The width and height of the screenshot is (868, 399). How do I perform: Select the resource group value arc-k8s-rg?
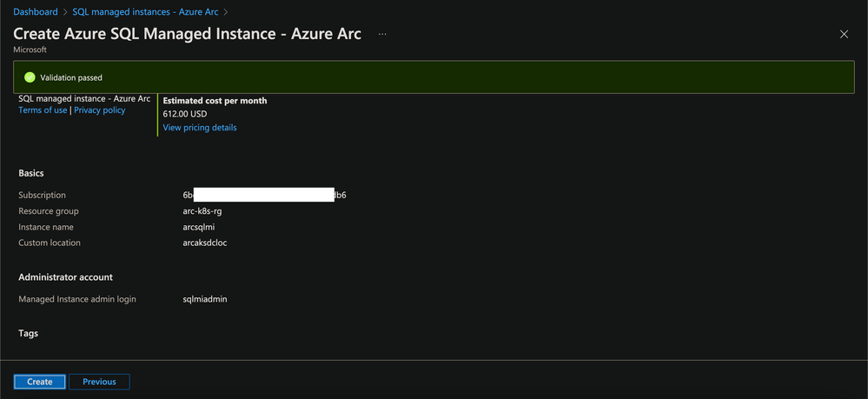pyautogui.click(x=202, y=211)
